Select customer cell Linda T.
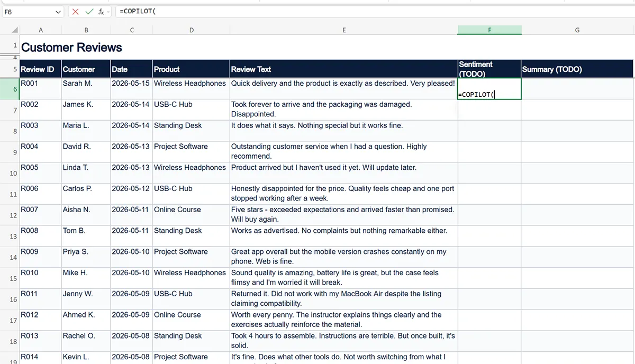635x364 pixels. (86, 173)
